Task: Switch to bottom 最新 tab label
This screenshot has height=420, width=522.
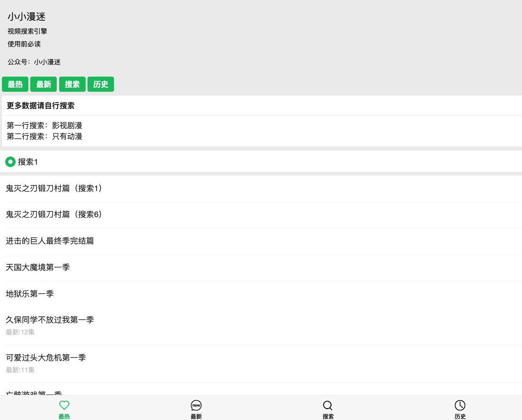Action: [196, 416]
